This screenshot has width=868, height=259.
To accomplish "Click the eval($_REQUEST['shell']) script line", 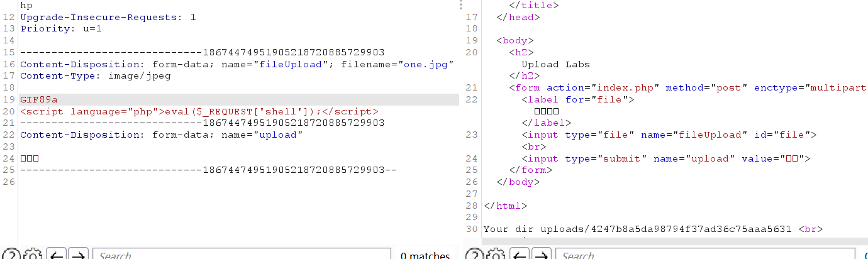I will 199,111.
